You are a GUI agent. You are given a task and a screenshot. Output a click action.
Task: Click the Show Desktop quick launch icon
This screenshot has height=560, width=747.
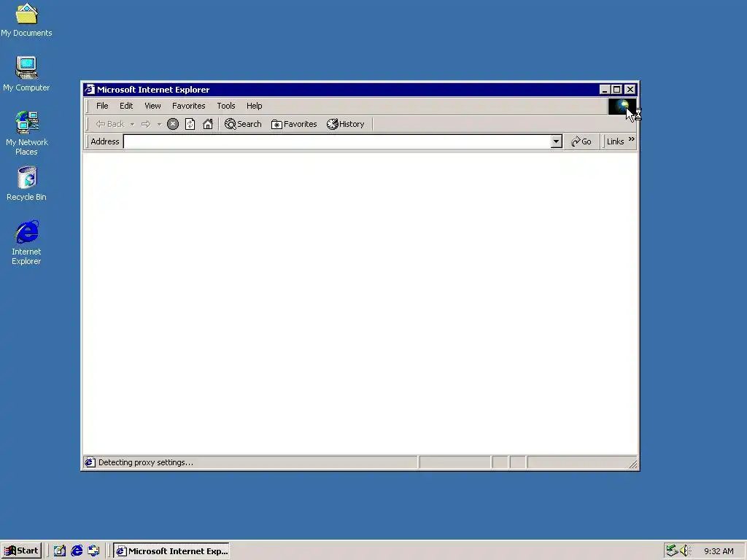[60, 551]
